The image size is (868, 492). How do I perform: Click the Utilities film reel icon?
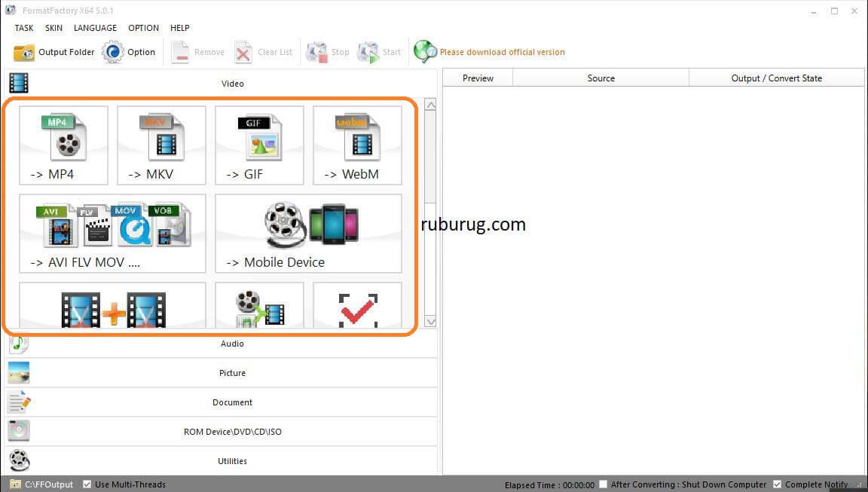(19, 460)
